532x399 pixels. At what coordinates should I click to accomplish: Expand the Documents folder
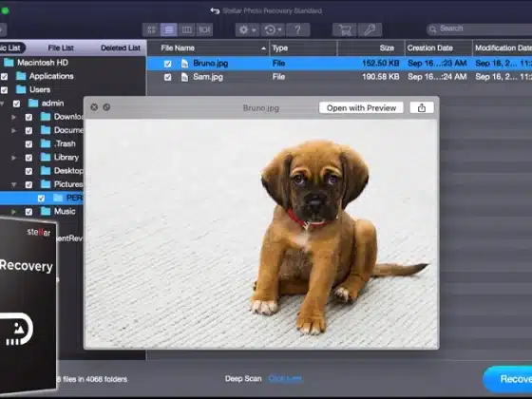point(14,131)
